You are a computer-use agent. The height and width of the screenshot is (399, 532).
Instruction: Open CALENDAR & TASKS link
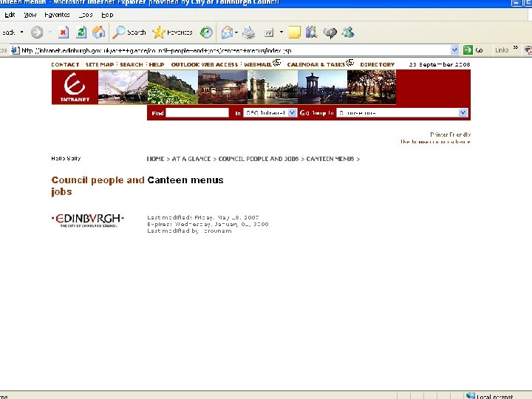tap(316, 64)
